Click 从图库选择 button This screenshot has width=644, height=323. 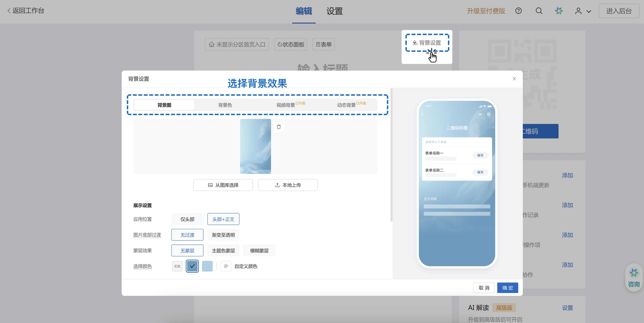click(x=223, y=185)
